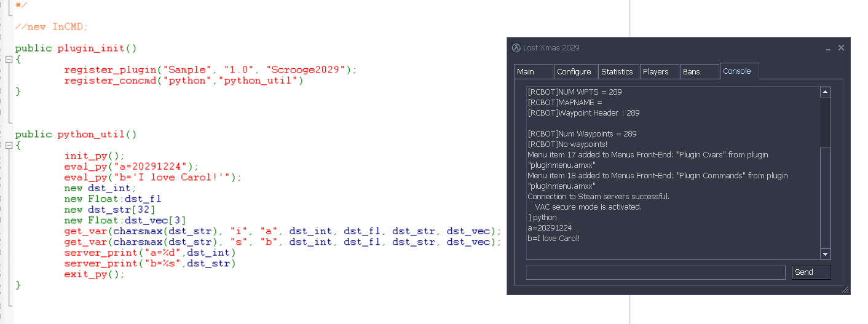Click the register_plugin code line

coord(210,70)
